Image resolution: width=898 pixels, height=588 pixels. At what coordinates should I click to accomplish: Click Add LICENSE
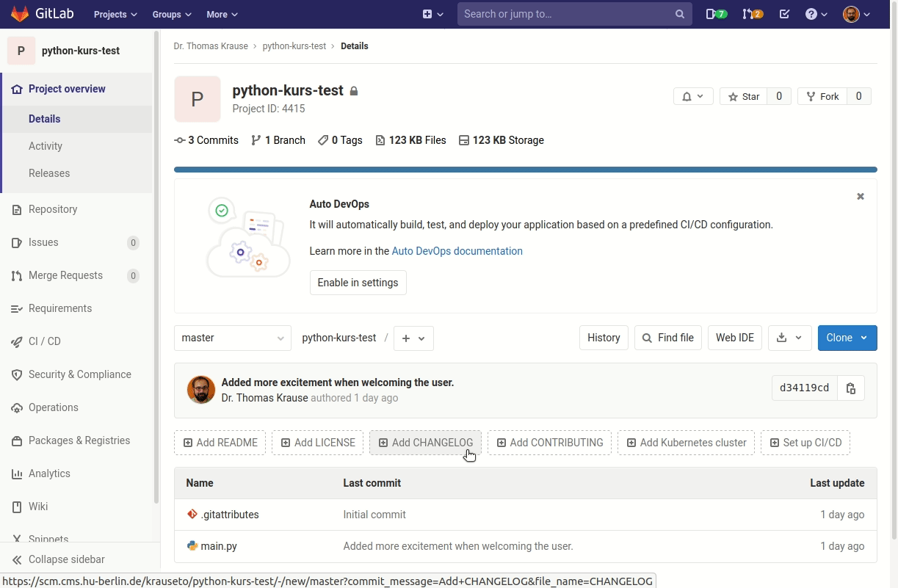tap(317, 443)
